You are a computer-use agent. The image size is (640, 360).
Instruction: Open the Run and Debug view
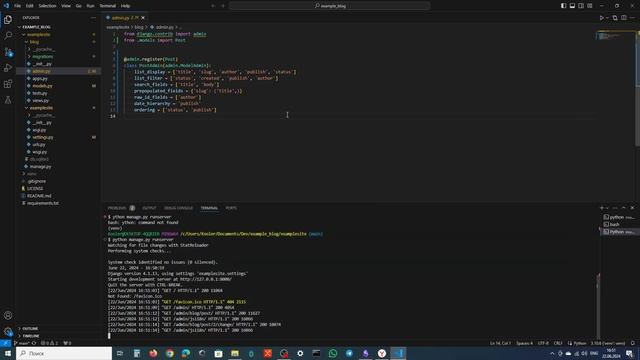(8, 68)
